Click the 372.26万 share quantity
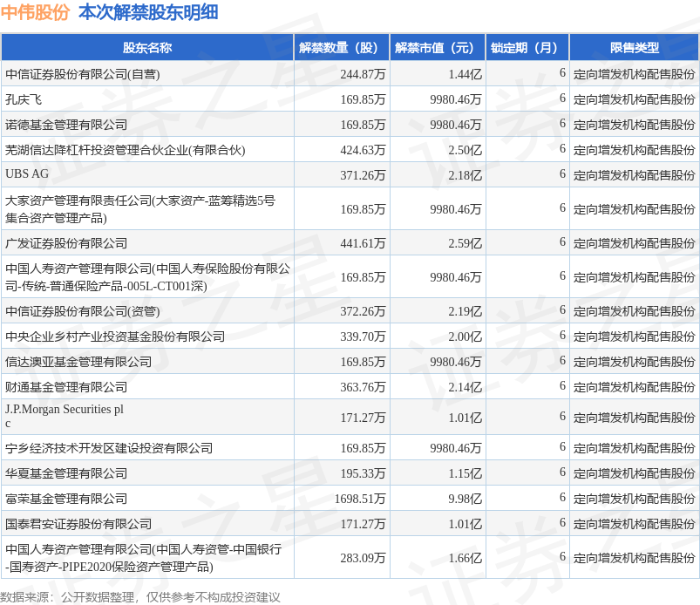700x605 pixels. (363, 311)
